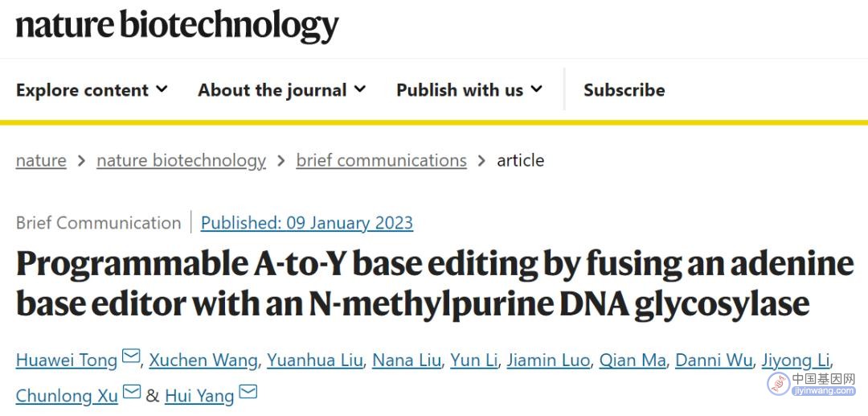Click the nature biotechnology logo

pos(177,26)
